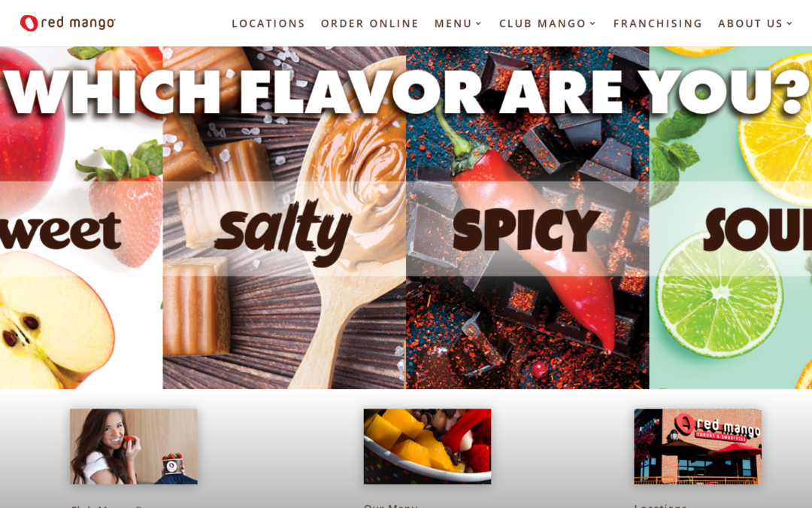Viewport: 812px width, 508px height.
Task: Choose the Salty flavor panel
Action: (x=284, y=217)
